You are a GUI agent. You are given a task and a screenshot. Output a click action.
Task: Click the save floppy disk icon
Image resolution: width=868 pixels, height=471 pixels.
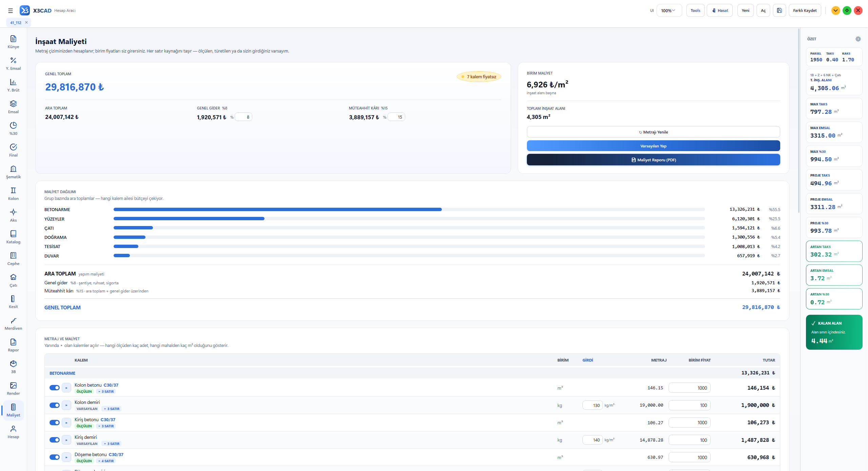pos(779,11)
